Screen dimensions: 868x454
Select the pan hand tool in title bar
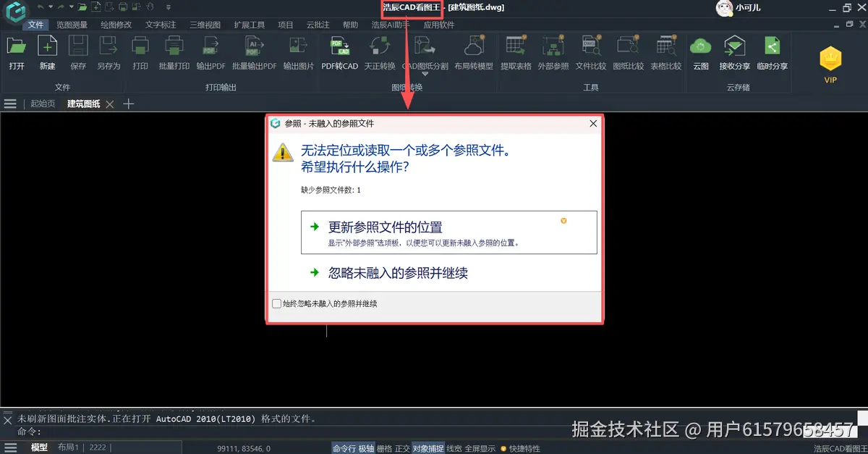[150, 7]
